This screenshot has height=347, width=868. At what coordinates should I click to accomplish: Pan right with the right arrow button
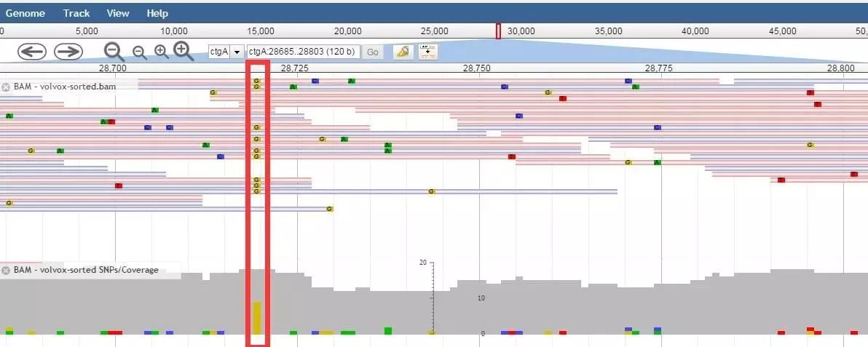point(68,52)
